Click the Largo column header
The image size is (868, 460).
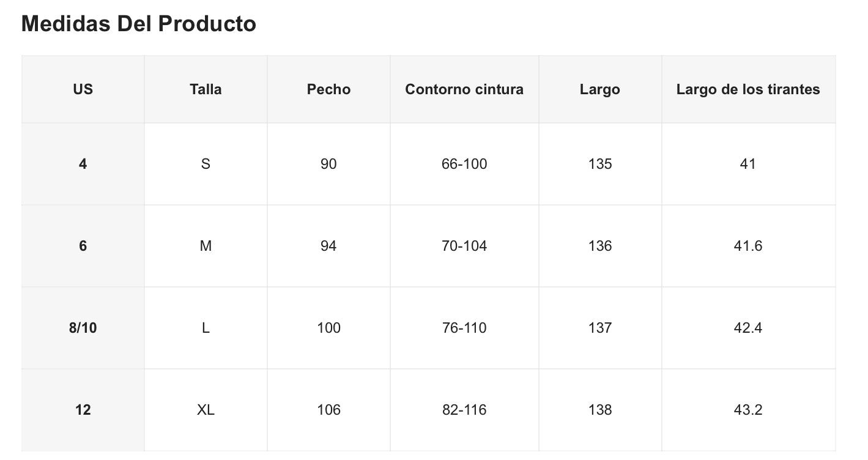tap(599, 89)
